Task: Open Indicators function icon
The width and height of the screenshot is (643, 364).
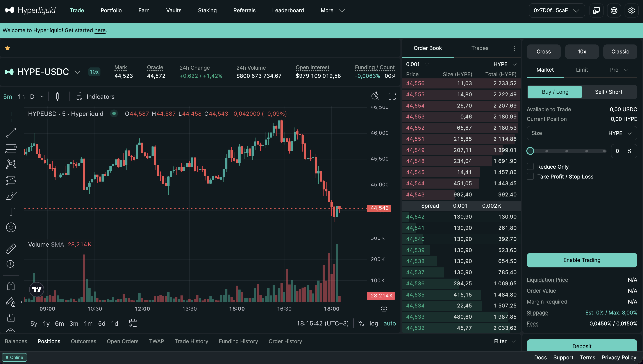Action: pyautogui.click(x=79, y=97)
